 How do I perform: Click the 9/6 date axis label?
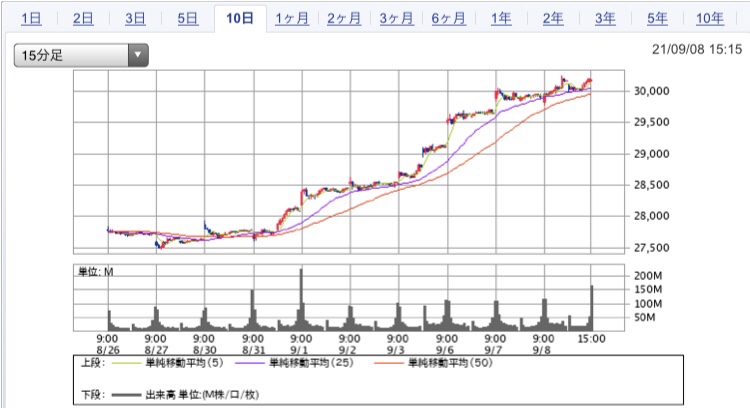[445, 350]
